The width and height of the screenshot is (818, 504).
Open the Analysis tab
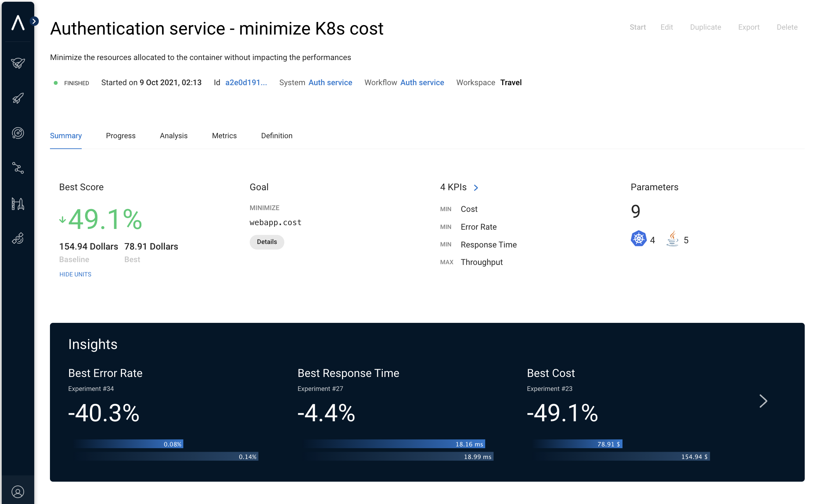tap(174, 136)
